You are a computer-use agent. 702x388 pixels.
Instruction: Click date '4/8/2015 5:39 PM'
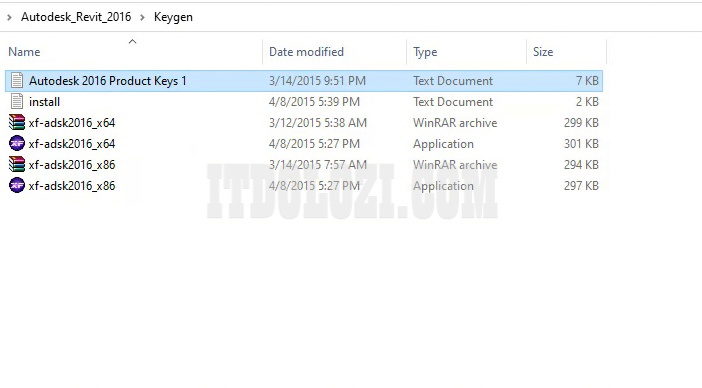click(314, 102)
